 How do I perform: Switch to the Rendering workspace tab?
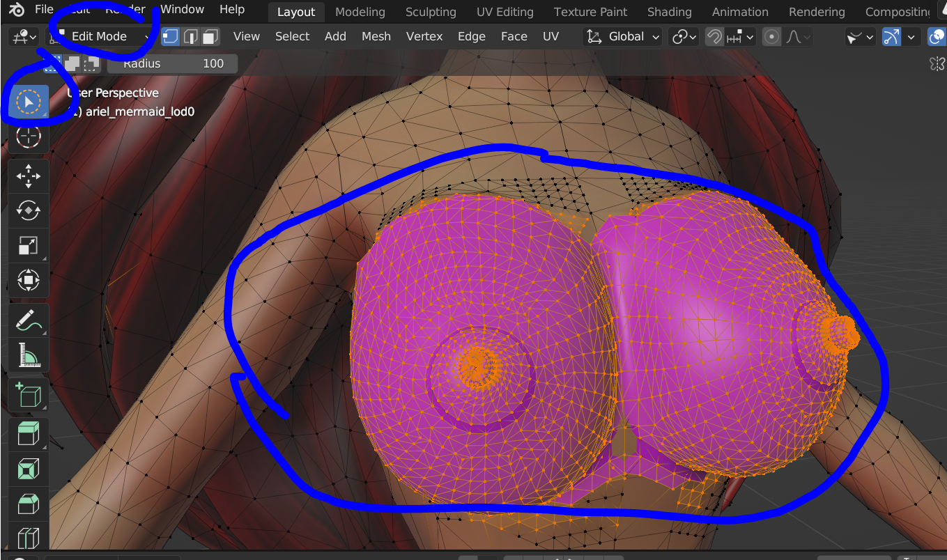click(817, 12)
